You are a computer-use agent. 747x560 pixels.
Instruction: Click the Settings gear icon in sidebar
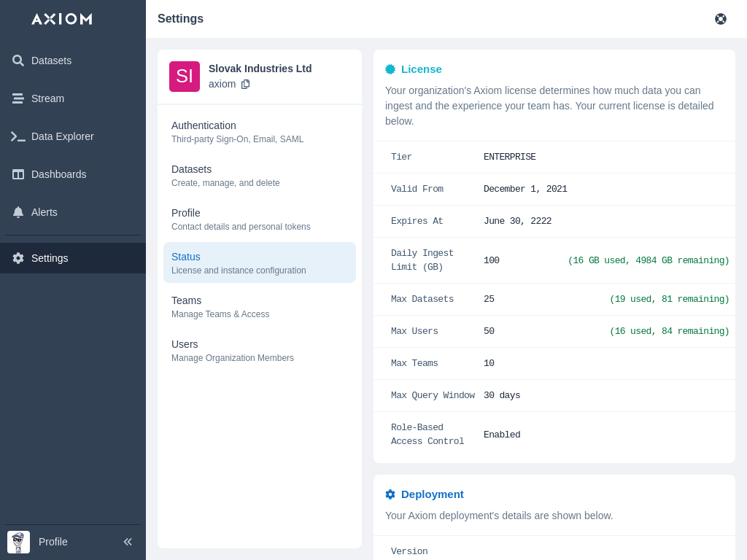pyautogui.click(x=18, y=258)
